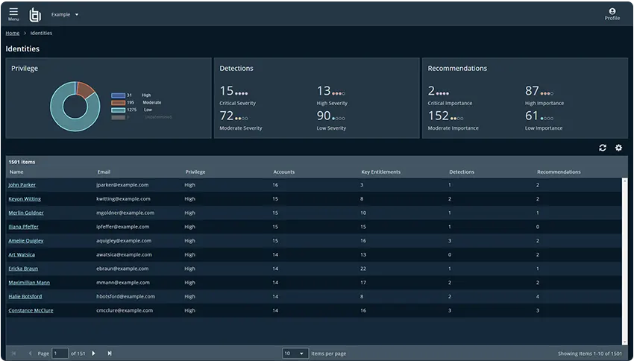634x364 pixels.
Task: Toggle the Low privilege legend swatch
Action: pyautogui.click(x=118, y=110)
